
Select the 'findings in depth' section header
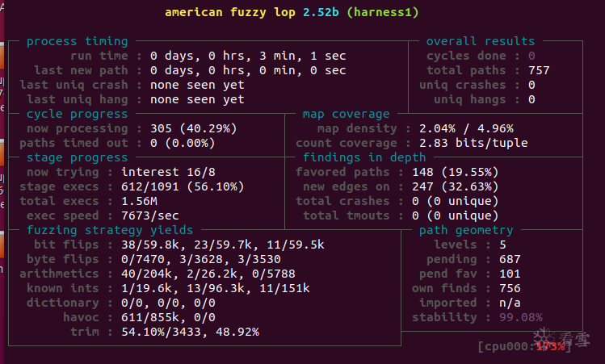click(x=364, y=157)
